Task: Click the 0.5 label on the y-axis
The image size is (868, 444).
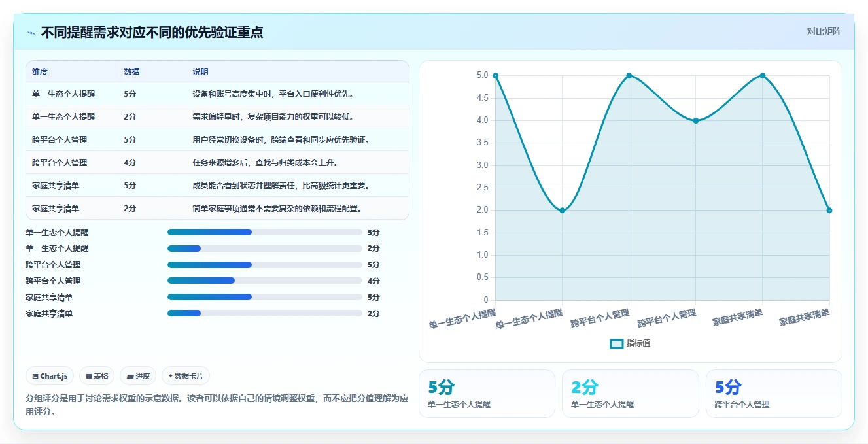Action: coord(483,278)
